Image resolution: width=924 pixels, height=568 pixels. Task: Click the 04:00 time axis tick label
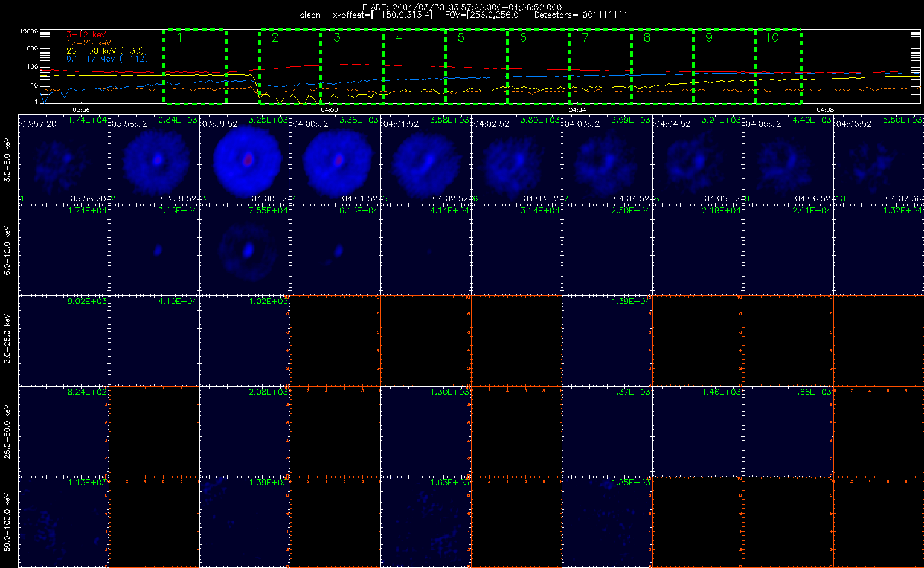point(329,109)
